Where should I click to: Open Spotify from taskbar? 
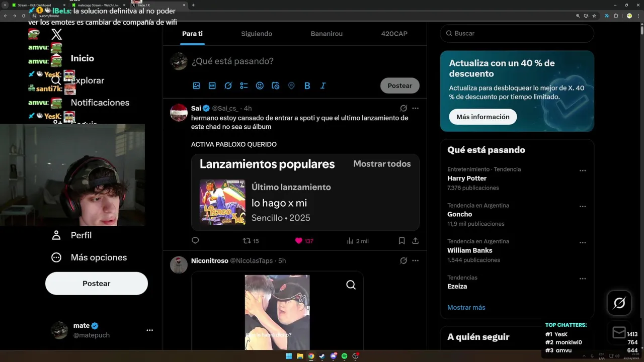[344, 356]
